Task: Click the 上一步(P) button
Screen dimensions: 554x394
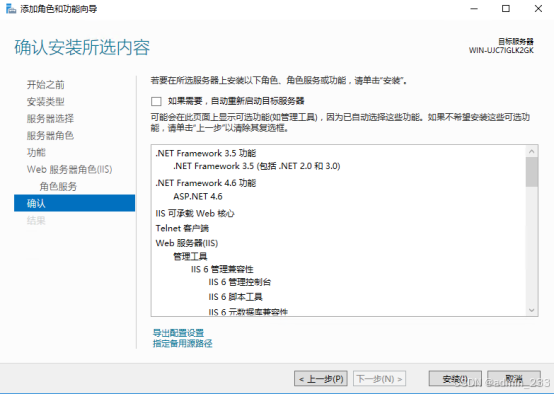Action: tap(321, 379)
